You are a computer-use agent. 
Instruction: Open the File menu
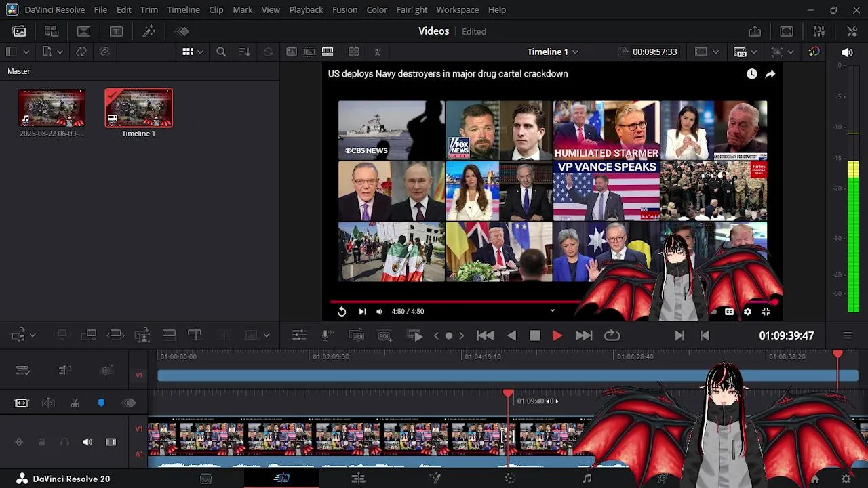[100, 9]
